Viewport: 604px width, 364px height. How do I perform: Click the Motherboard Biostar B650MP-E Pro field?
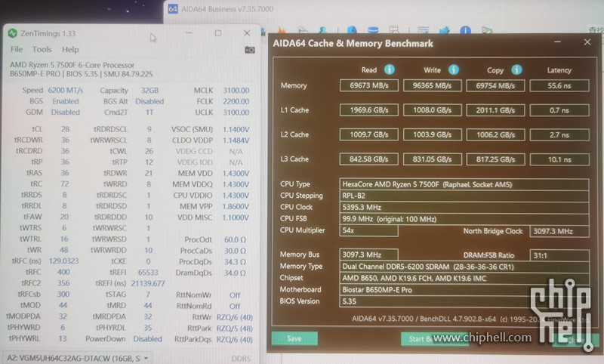point(464,290)
